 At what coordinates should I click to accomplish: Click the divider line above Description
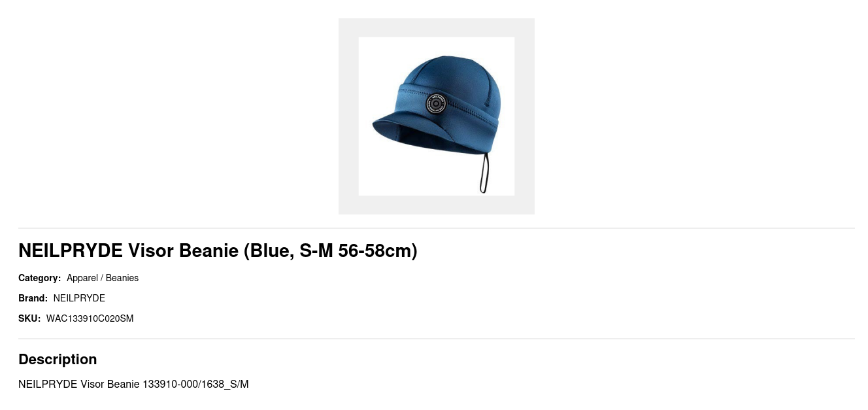pos(437,339)
